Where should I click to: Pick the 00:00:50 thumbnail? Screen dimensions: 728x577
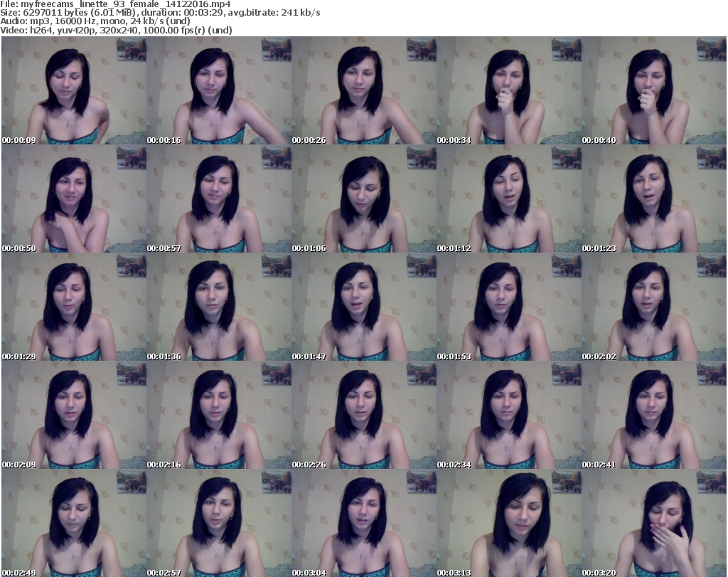point(74,198)
